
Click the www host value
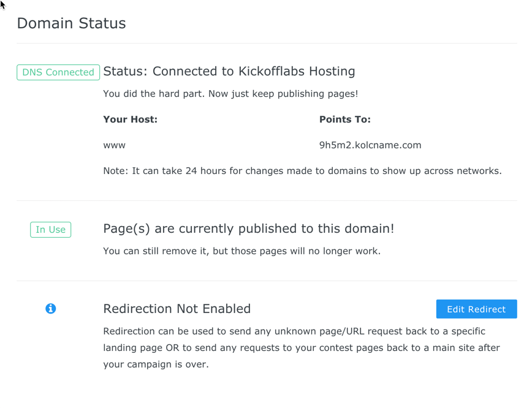click(x=115, y=146)
